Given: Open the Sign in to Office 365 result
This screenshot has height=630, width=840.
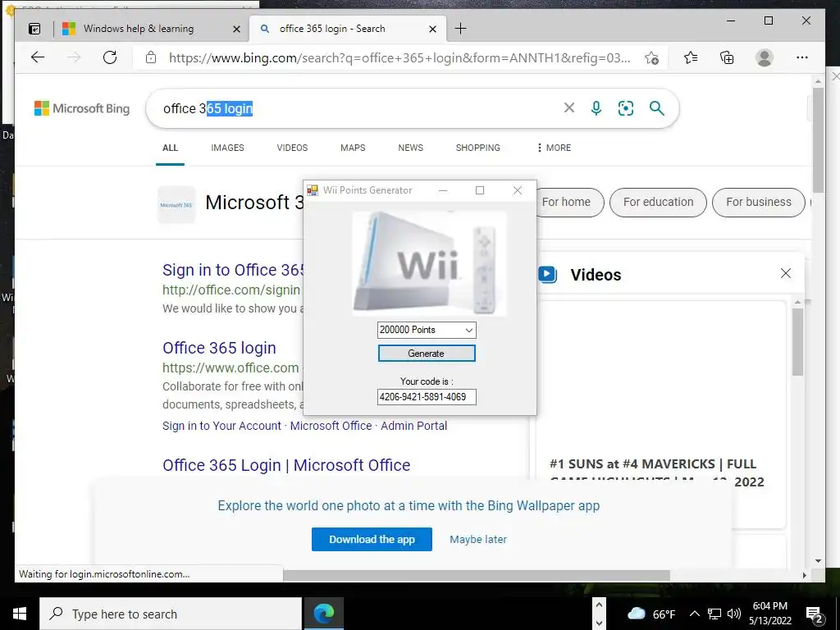Looking at the screenshot, I should click(x=233, y=269).
